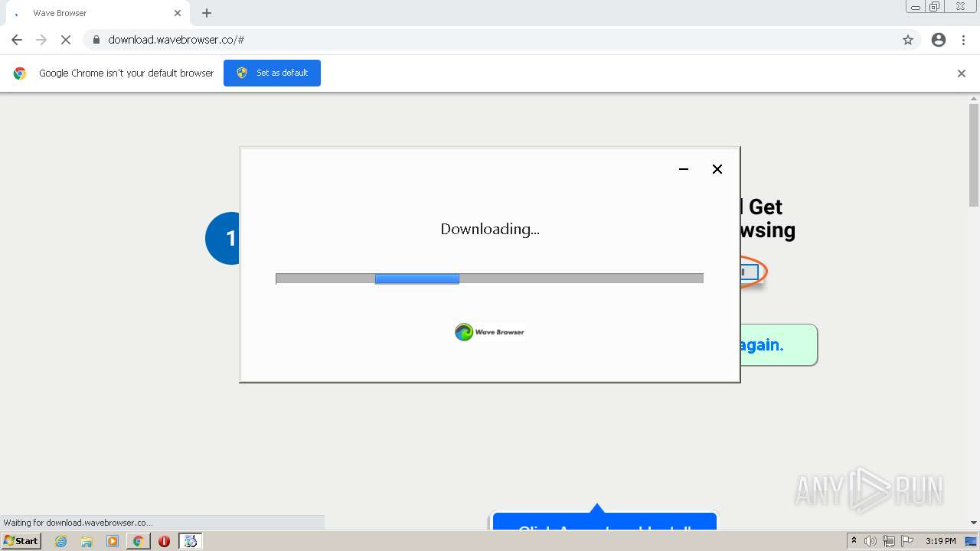Switch to Google Chrome in taskbar

click(138, 541)
